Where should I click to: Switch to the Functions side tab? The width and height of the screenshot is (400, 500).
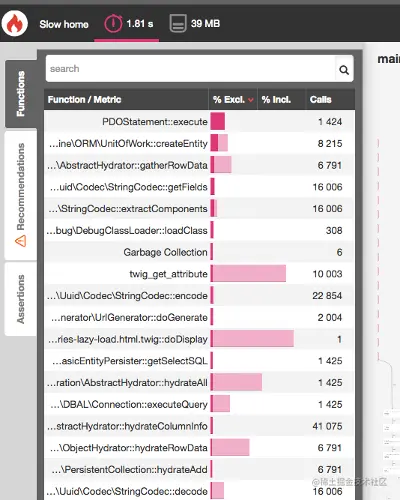point(21,94)
